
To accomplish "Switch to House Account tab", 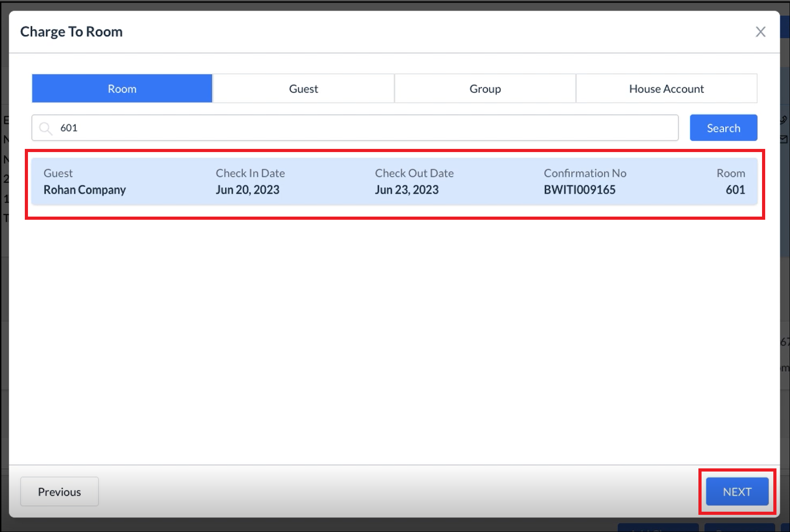I will coord(666,89).
